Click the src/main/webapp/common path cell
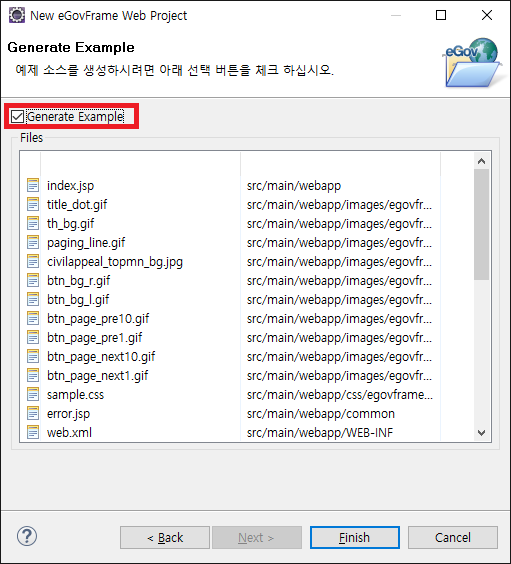The height and width of the screenshot is (564, 511). (x=321, y=414)
